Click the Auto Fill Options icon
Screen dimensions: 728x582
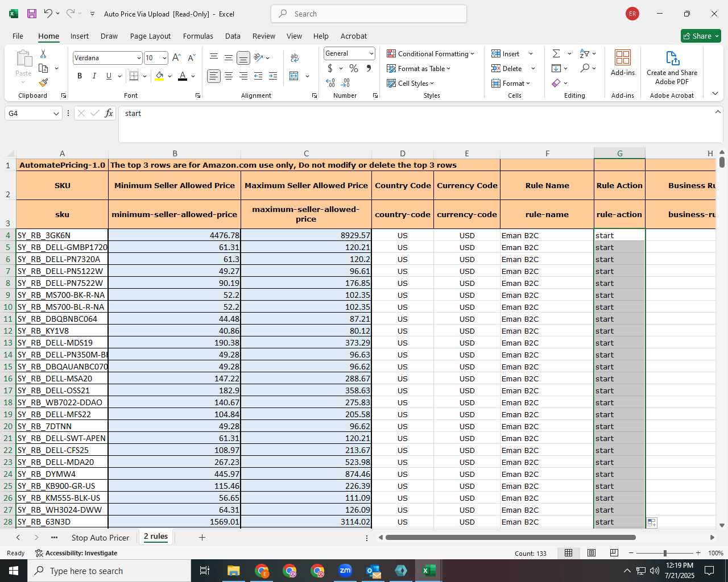[652, 523]
